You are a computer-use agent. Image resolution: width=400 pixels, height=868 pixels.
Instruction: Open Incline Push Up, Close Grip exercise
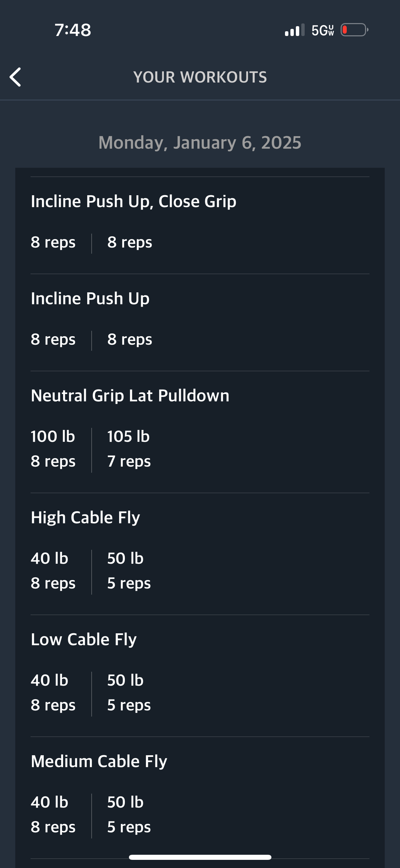pyautogui.click(x=200, y=225)
